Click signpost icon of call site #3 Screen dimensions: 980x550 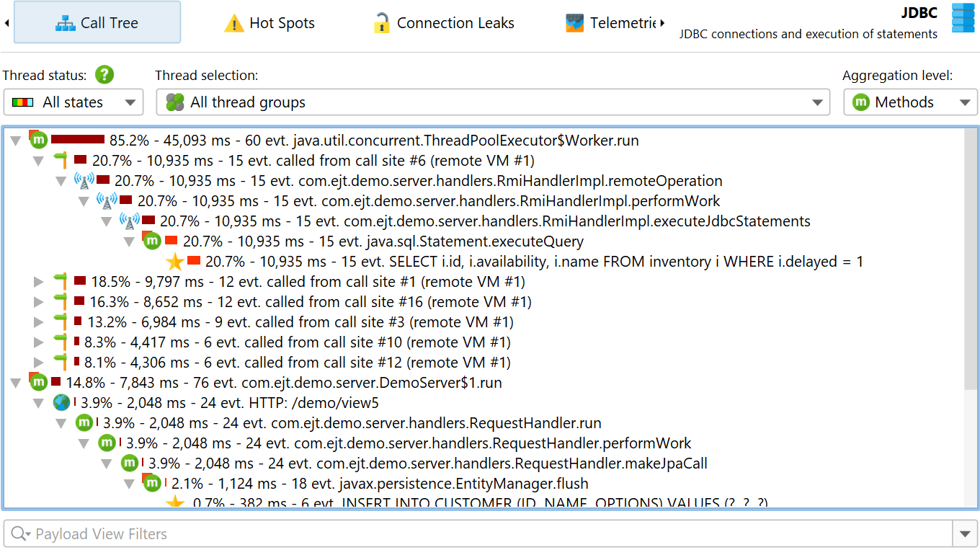coord(61,321)
